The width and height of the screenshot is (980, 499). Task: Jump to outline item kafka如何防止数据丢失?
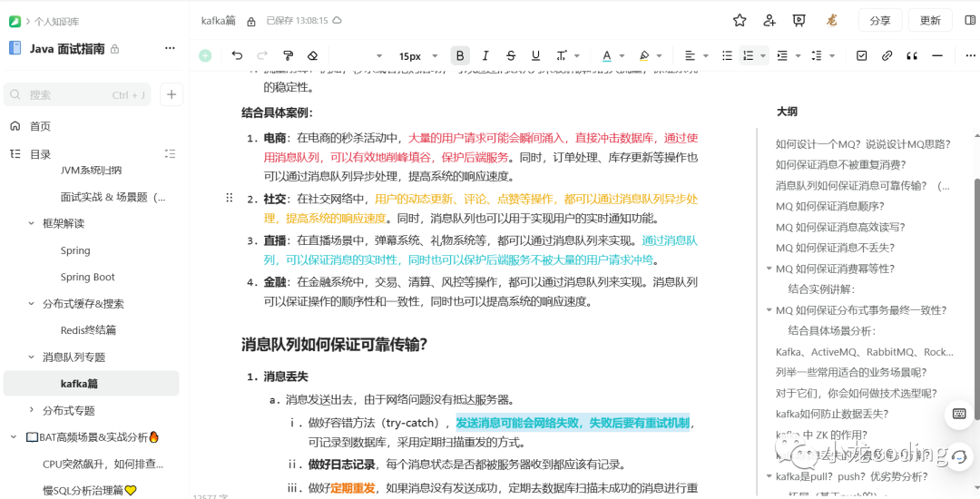(x=832, y=414)
